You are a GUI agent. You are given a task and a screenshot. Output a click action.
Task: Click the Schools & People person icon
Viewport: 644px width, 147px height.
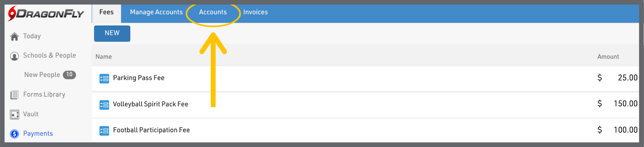[14, 56]
